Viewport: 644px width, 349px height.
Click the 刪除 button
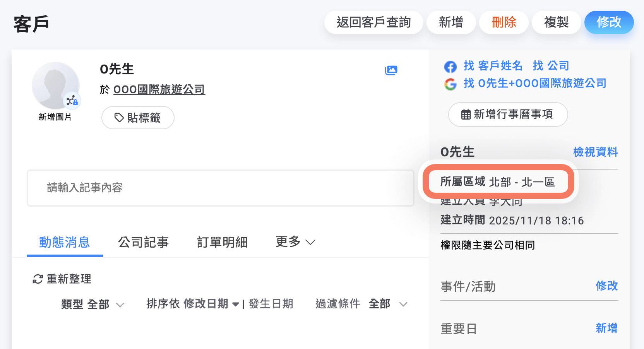click(x=504, y=22)
